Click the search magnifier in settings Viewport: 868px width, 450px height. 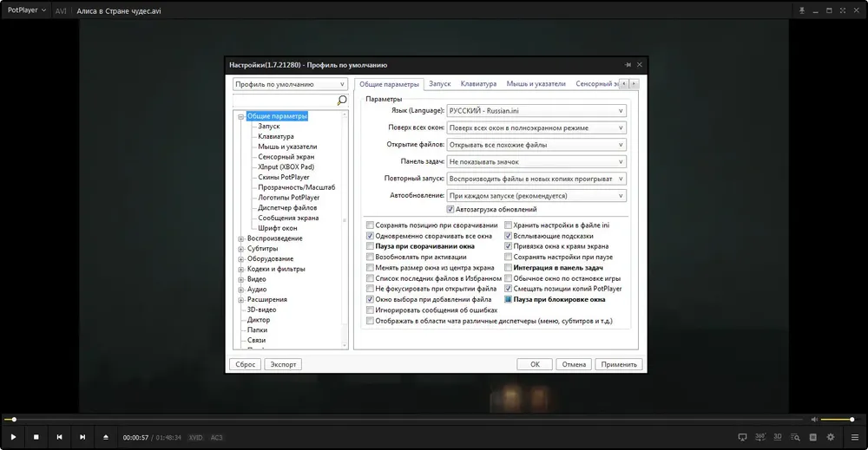[x=341, y=100]
